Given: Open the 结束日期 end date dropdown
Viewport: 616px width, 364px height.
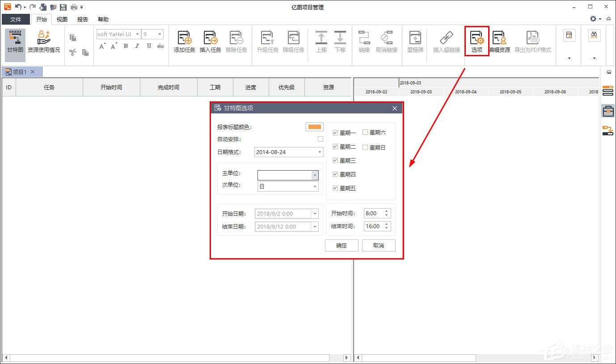Looking at the screenshot, I should [315, 227].
